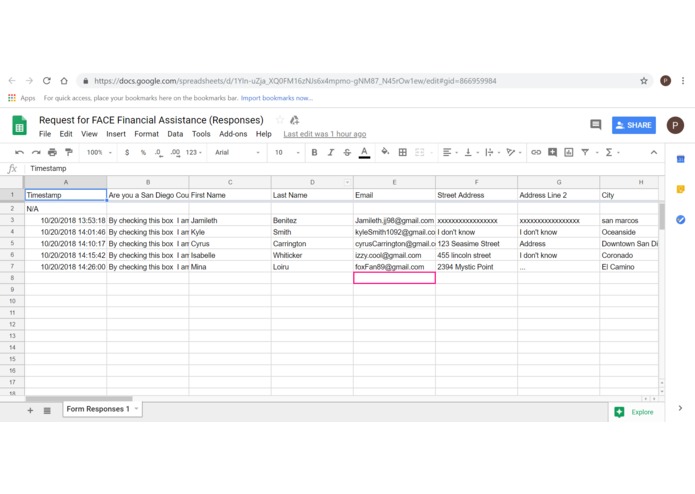Open the Edit menu
Image resolution: width=695 pixels, height=494 pixels.
tap(66, 134)
